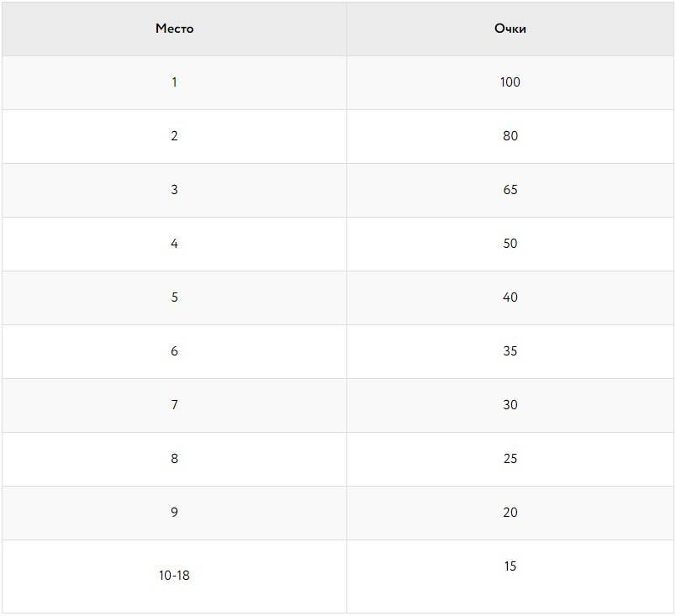Image resolution: width=676 pixels, height=616 pixels.
Task: Select the cell showing place 4
Action: (x=174, y=244)
